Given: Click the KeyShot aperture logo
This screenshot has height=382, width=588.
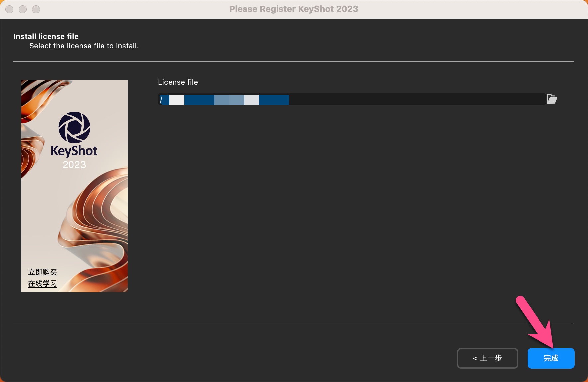Looking at the screenshot, I should point(74,127).
